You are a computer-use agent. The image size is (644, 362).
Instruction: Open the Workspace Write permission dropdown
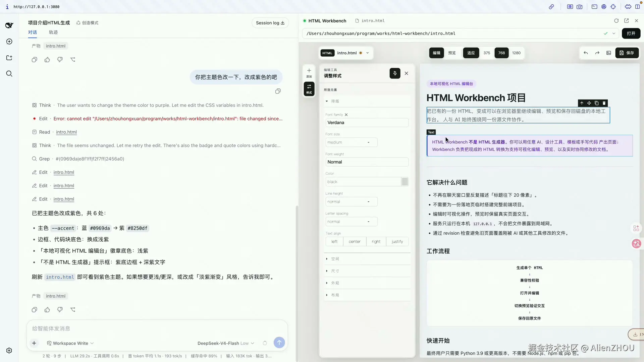click(x=70, y=343)
